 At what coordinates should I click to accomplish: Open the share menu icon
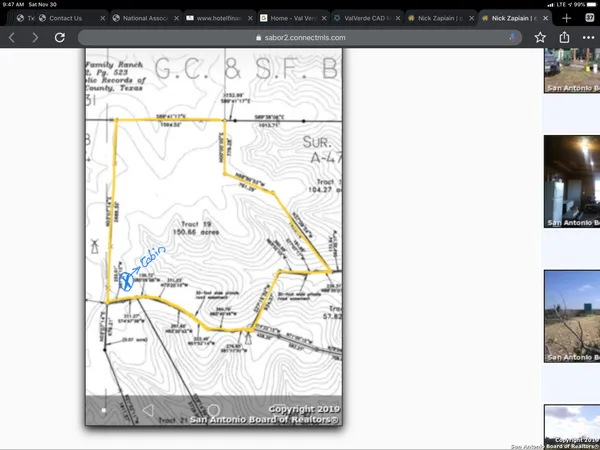564,37
